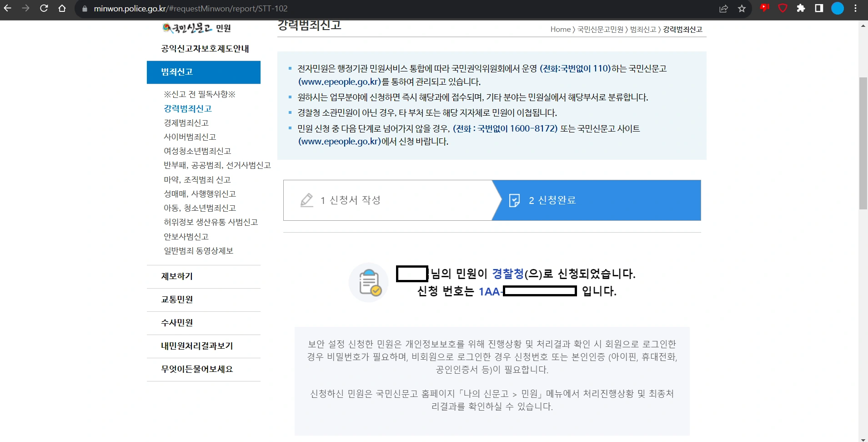868x442 pixels.
Task: Click second www.epeople.go.kr link
Action: click(x=340, y=142)
